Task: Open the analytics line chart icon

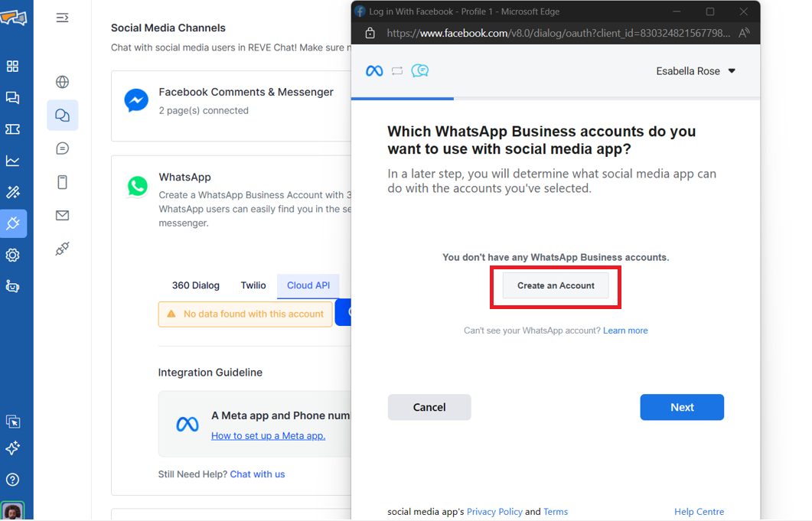Action: 12,161
